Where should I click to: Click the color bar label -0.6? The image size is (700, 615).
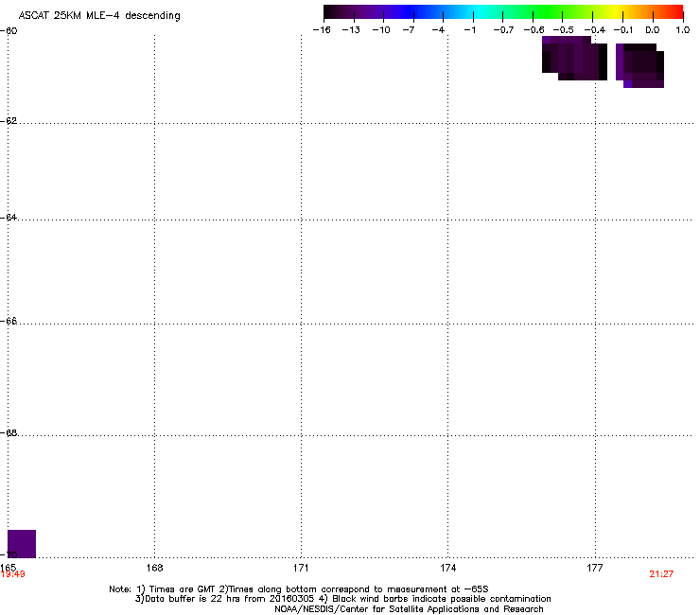[x=534, y=30]
